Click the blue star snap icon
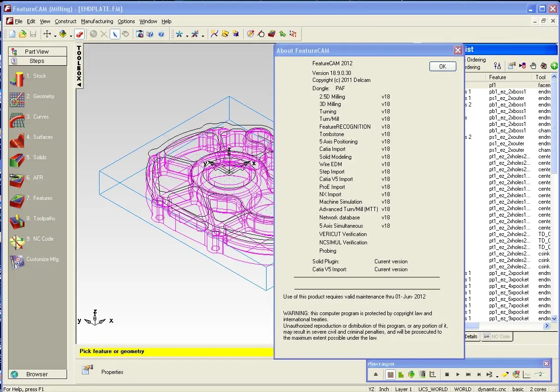The image size is (560, 392). tap(179, 34)
